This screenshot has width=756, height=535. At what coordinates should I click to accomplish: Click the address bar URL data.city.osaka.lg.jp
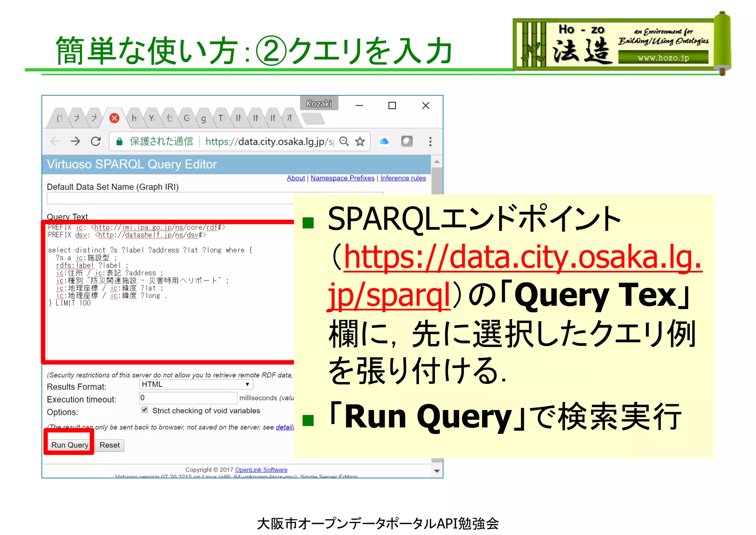(x=269, y=142)
